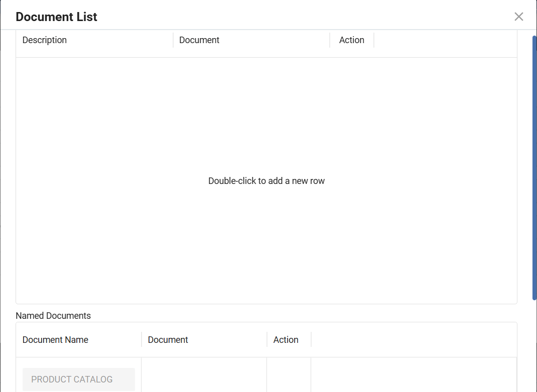Viewport: 537px width, 392px height.
Task: Click the Document Name column header
Action: [x=55, y=340]
